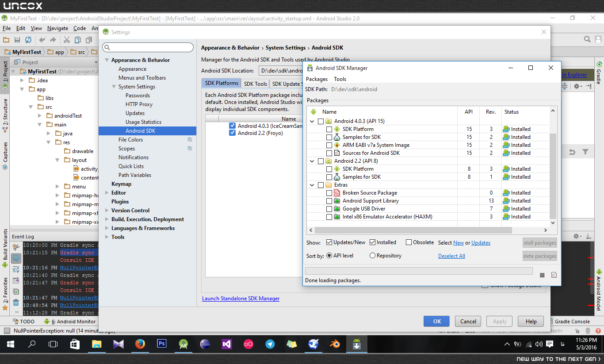
Task: Check the ARM EABI v7a System Image checkbox
Action: point(329,145)
